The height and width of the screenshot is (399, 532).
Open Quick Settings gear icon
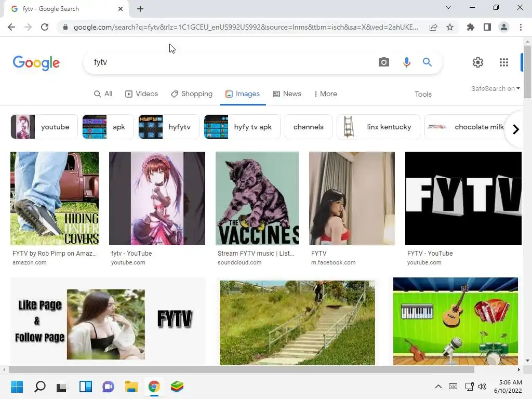click(478, 62)
